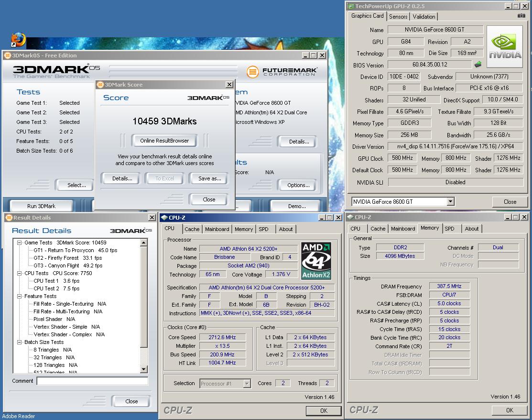Click the Futuremark orange logo icon
Screen dimensions: 532x420
(253, 72)
